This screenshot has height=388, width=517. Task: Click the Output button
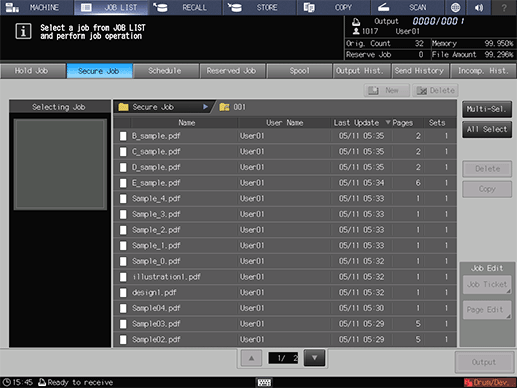(x=484, y=362)
